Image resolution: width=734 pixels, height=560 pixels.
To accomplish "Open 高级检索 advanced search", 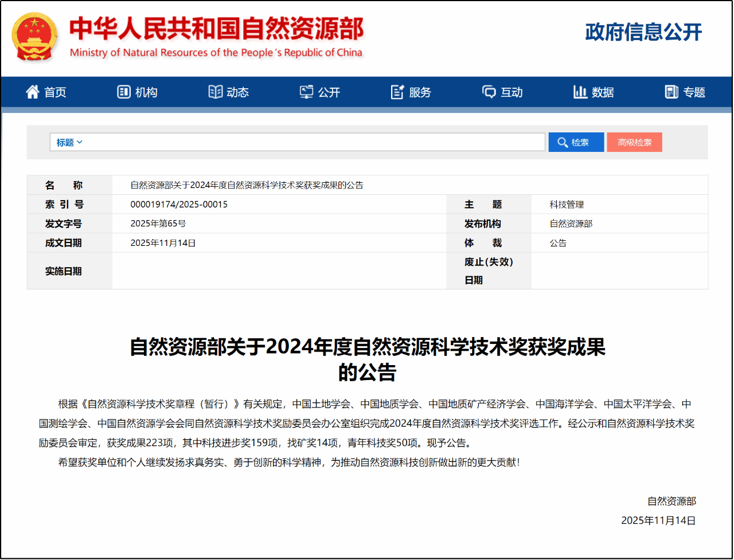I will click(634, 142).
